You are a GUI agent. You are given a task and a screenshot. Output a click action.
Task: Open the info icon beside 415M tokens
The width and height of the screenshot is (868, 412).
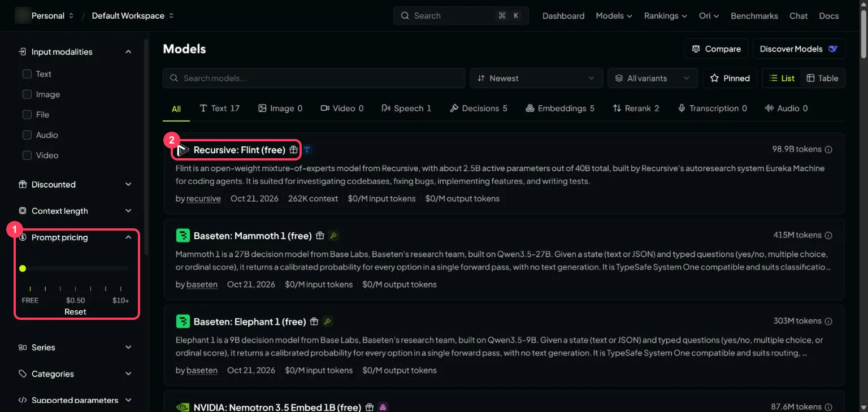coord(828,235)
